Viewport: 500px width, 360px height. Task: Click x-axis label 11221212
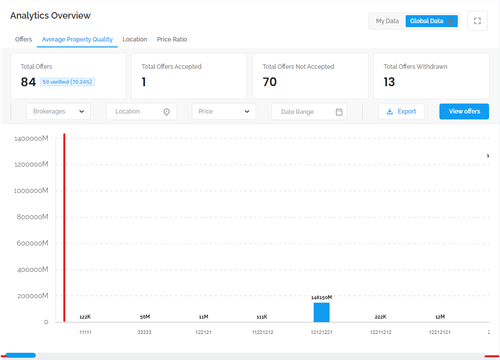point(262,332)
